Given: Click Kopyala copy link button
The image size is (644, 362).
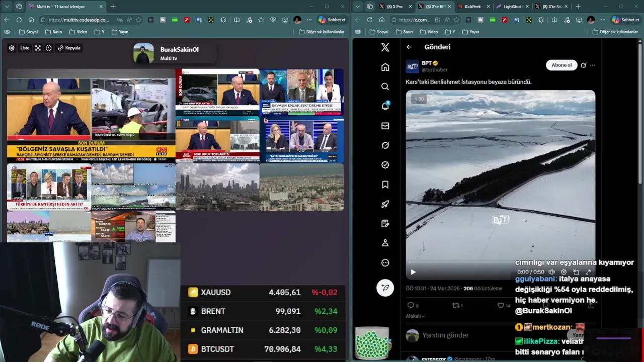Looking at the screenshot, I should pos(69,48).
